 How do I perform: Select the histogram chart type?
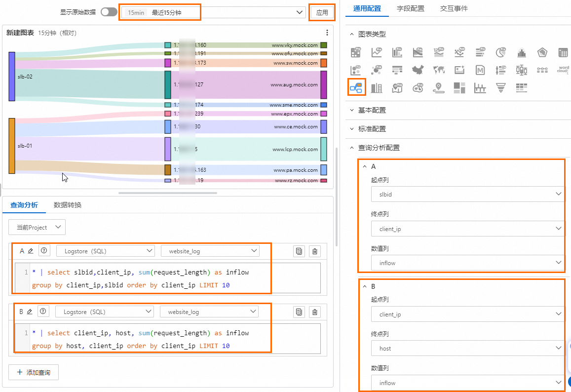point(522,52)
